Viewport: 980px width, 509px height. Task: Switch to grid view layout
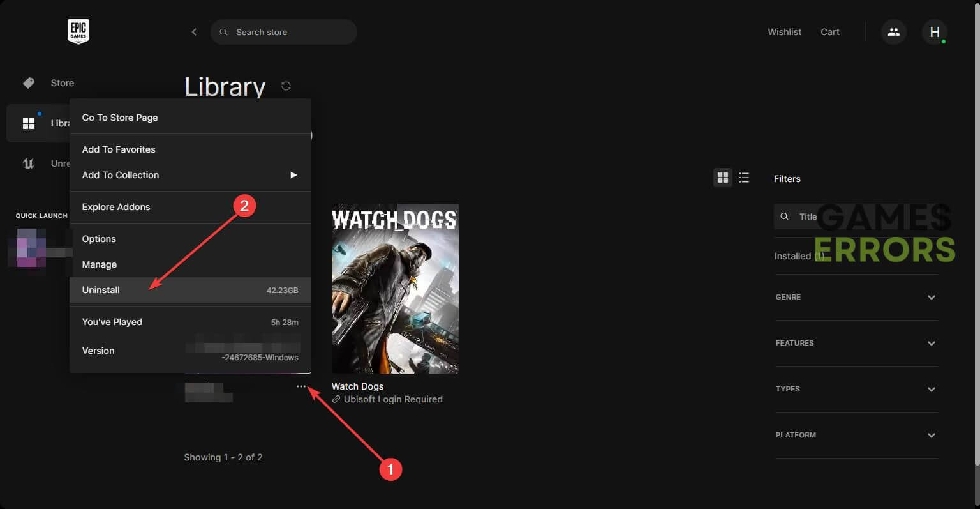(722, 178)
